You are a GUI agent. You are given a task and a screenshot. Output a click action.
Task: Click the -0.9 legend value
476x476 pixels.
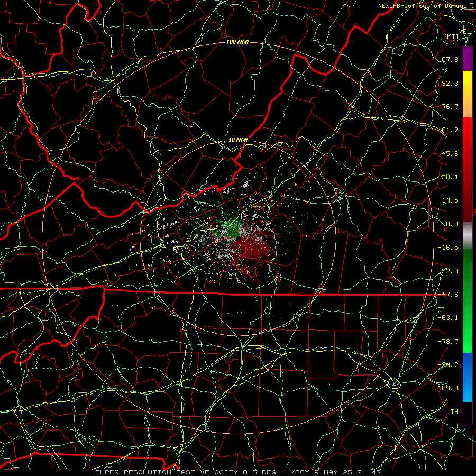coord(450,224)
